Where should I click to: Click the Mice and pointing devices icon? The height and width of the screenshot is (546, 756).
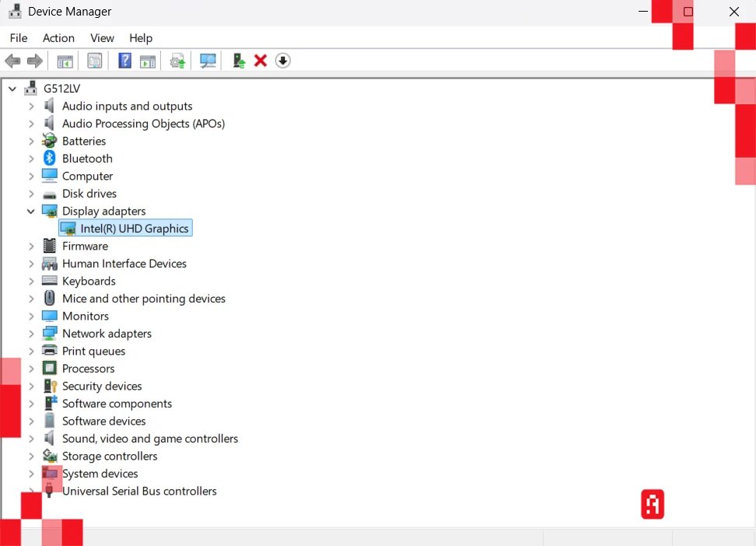(49, 298)
